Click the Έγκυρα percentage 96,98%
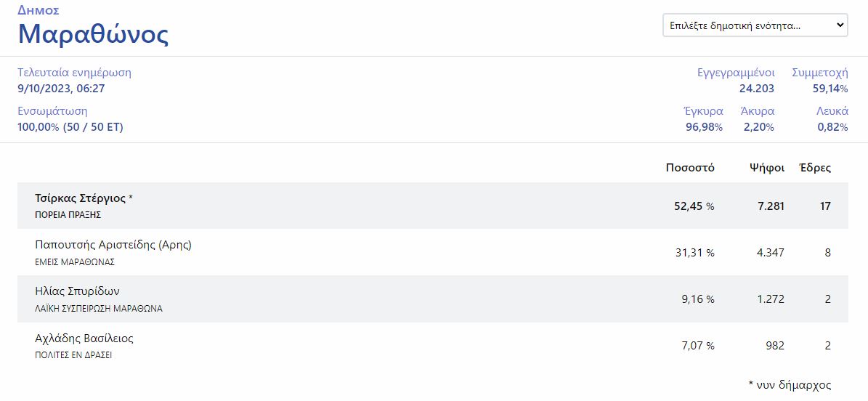868x401 pixels. coord(704,127)
